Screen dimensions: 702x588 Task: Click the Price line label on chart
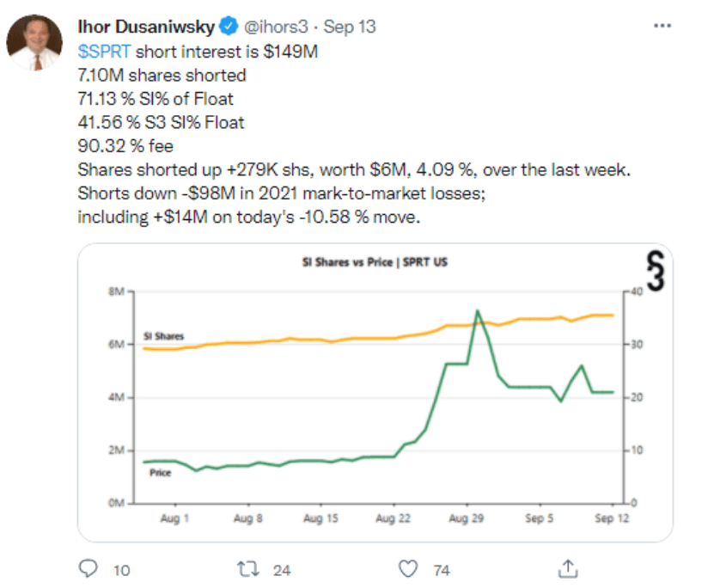tap(161, 473)
